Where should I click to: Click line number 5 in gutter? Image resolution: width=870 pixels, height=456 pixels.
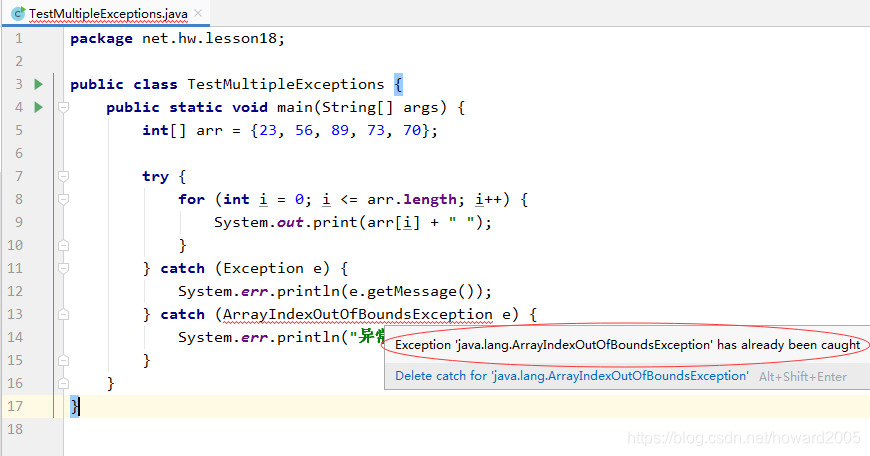pyautogui.click(x=19, y=130)
